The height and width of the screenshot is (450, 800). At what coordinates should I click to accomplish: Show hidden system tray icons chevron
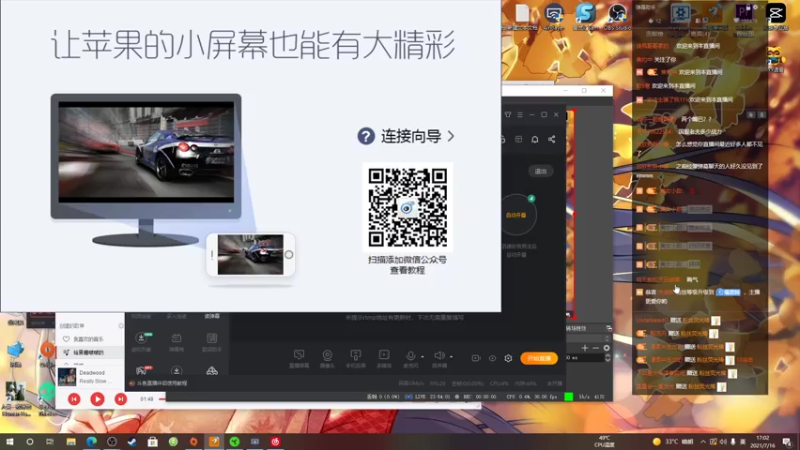click(x=703, y=441)
